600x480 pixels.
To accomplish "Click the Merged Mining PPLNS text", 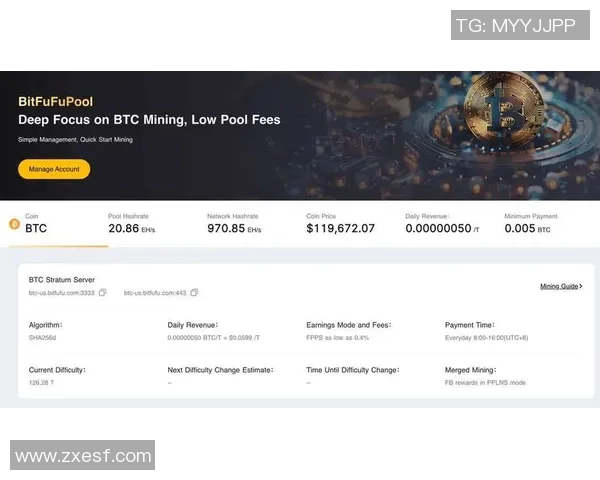I will click(485, 383).
